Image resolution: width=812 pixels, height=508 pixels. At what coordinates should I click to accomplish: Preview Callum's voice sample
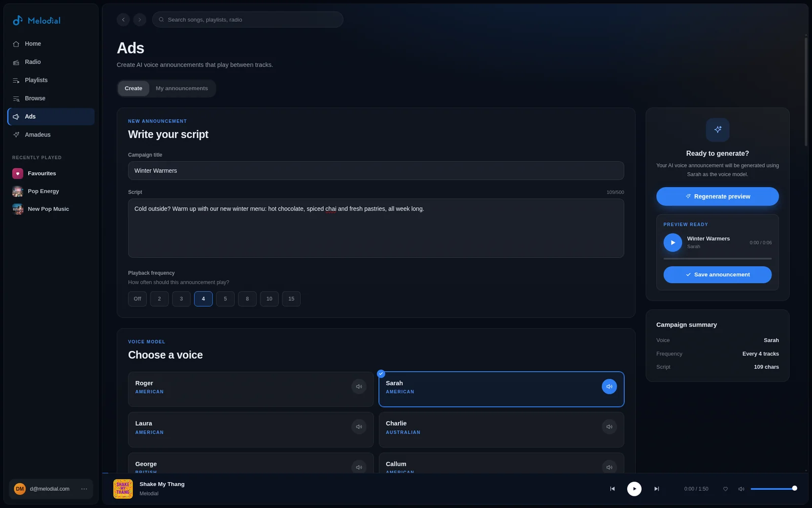point(610,467)
